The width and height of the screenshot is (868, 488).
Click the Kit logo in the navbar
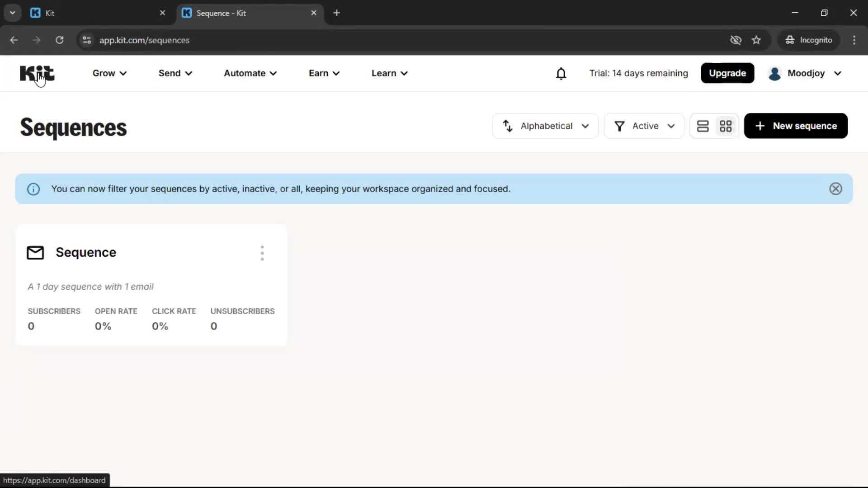pyautogui.click(x=37, y=73)
